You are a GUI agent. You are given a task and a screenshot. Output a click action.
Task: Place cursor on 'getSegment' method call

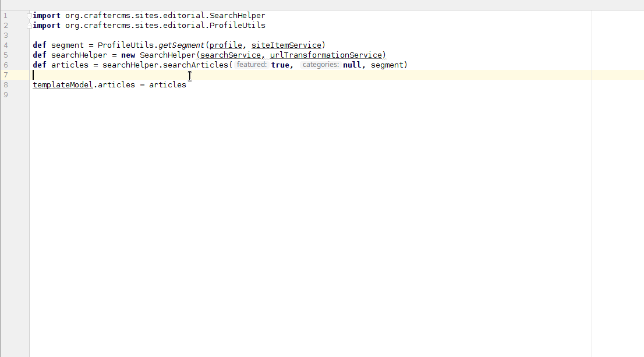[182, 45]
